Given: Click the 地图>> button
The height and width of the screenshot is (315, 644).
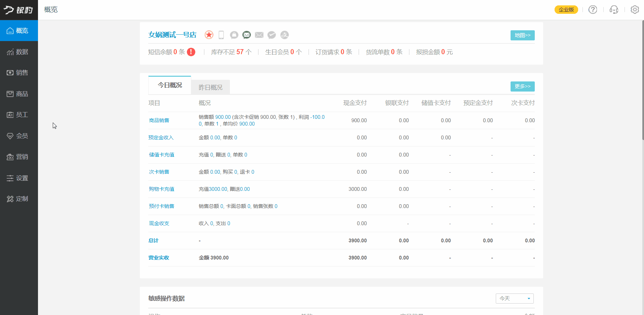Looking at the screenshot, I should click(x=522, y=35).
